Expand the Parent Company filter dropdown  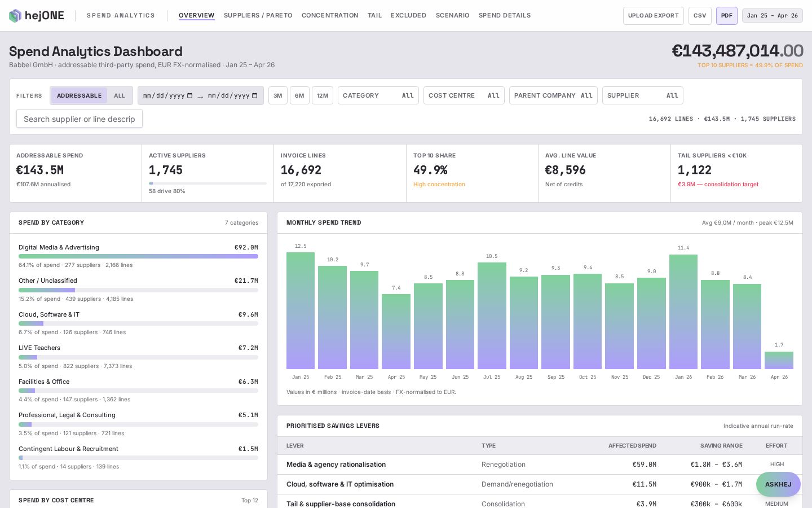point(553,95)
